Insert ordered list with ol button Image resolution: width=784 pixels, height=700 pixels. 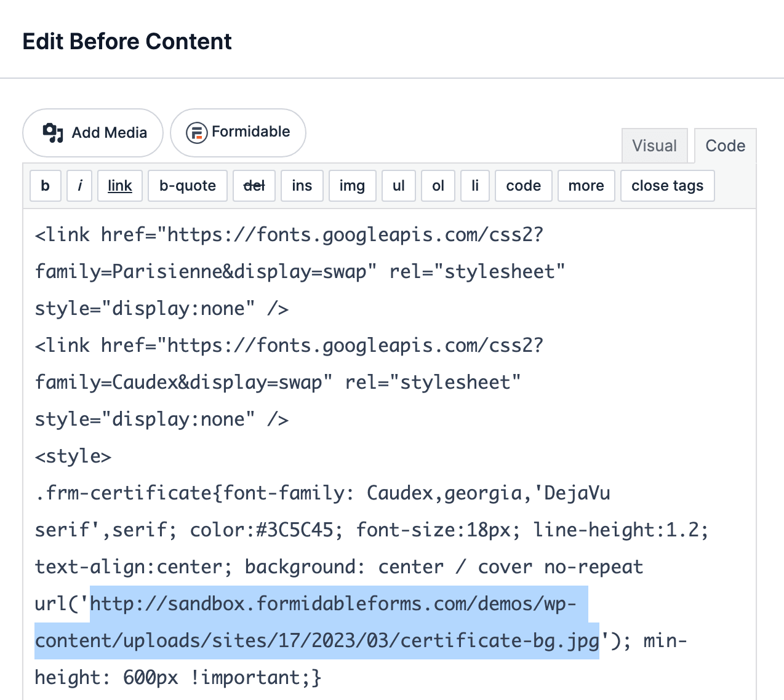tap(438, 186)
